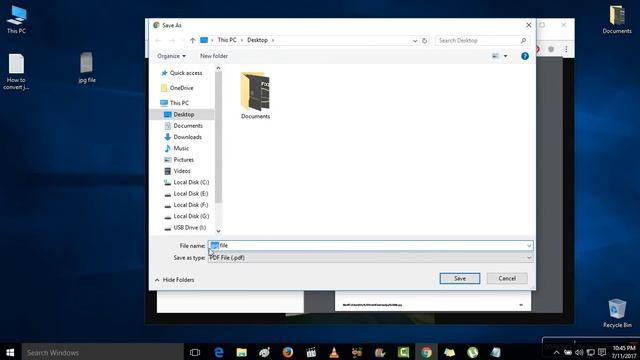Click the volume icon in system tray
Screen dimensions: 640x360
pyautogui.click(x=579, y=352)
